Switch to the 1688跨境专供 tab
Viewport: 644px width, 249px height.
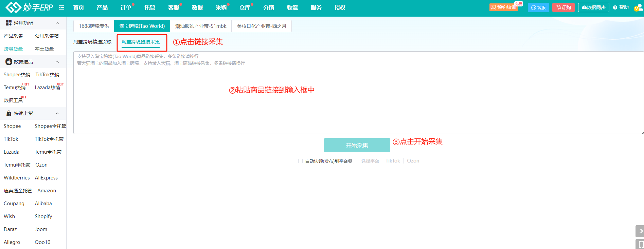pos(94,26)
